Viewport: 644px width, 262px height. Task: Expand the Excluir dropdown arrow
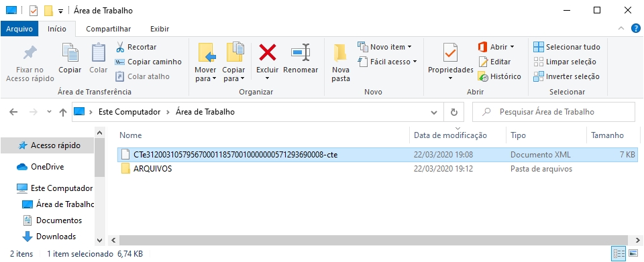click(268, 78)
